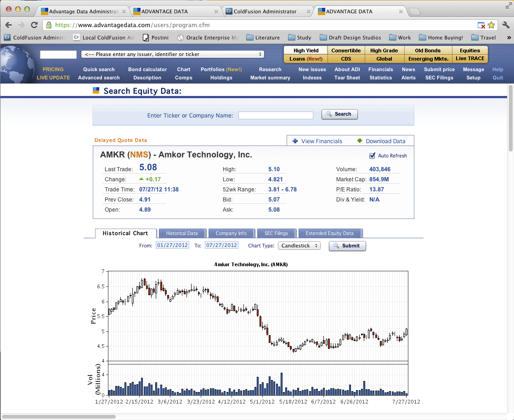Click the Search button for ticker lookup

339,114
